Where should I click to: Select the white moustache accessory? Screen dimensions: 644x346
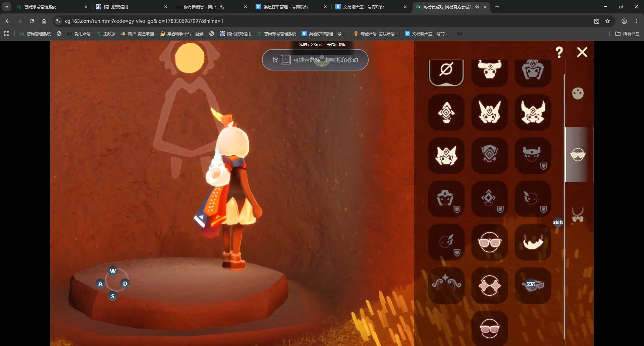533,242
